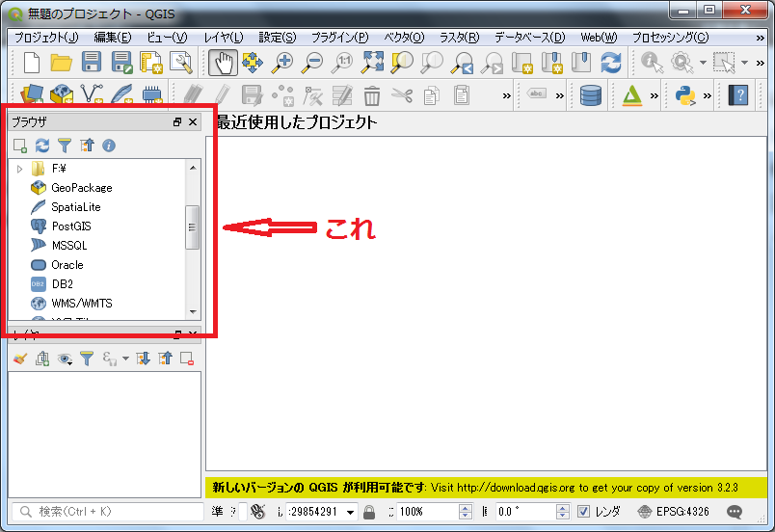Open the action tool dropdown arrow
Viewport: 775px width, 532px height.
pyautogui.click(x=703, y=63)
